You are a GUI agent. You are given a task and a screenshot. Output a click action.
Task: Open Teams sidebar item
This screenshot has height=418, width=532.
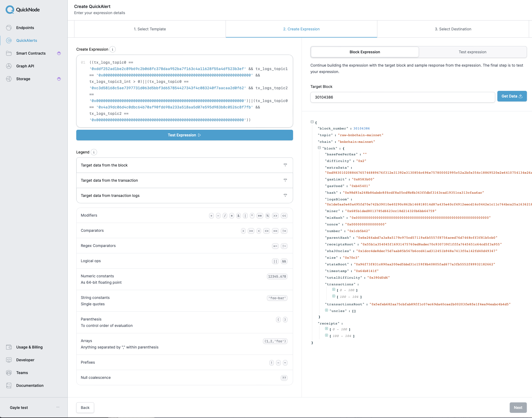point(22,373)
